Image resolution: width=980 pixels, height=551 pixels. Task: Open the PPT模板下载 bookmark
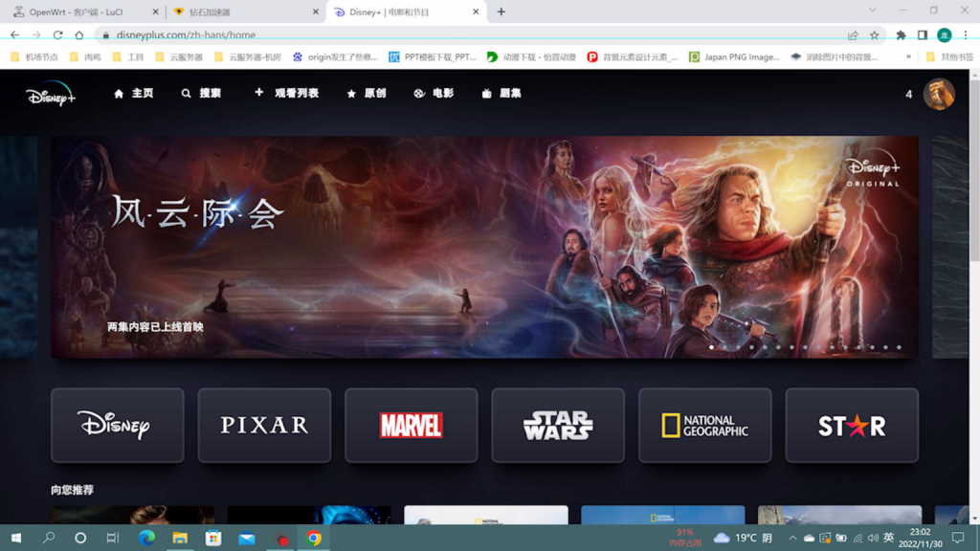tap(433, 56)
